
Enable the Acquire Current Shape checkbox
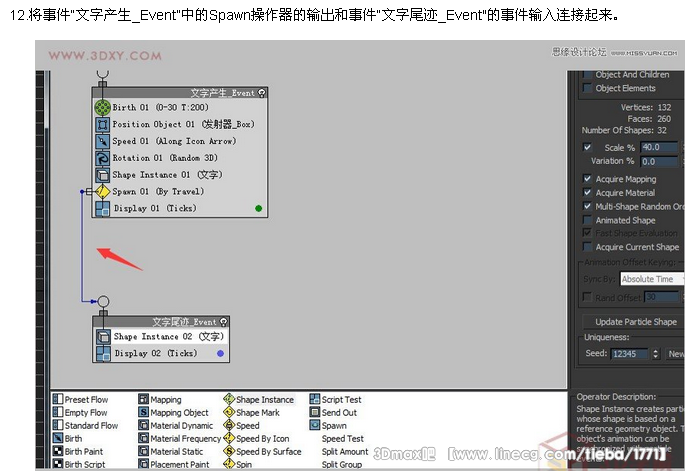587,246
